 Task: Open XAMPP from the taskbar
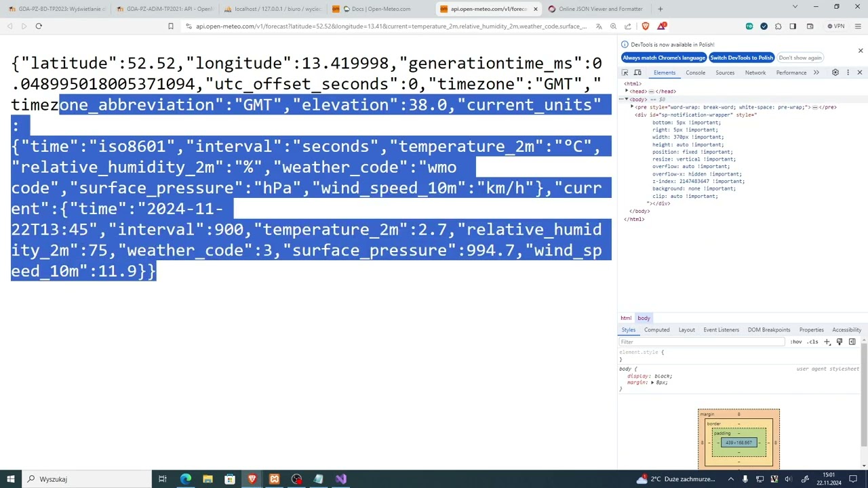(x=274, y=479)
